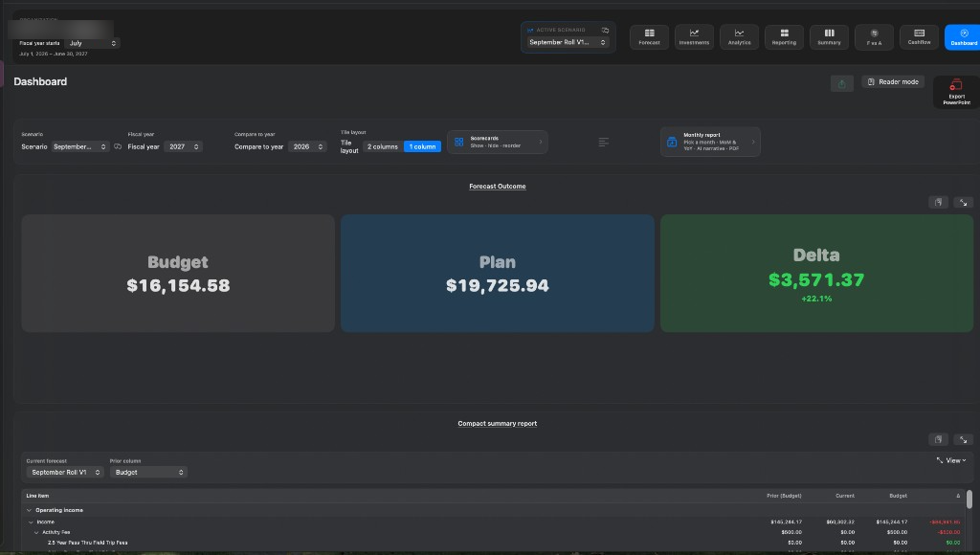Change fiscal year start month July

tap(93, 43)
